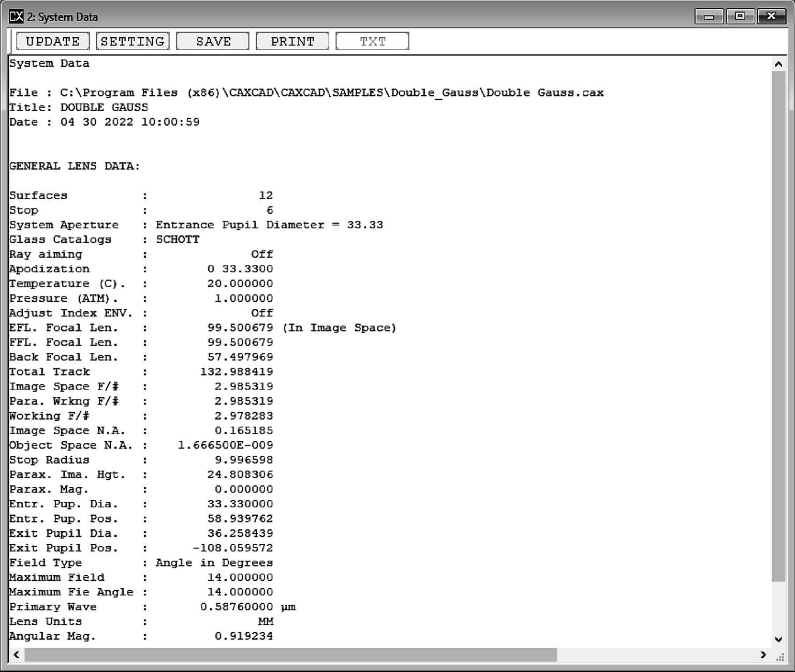The image size is (795, 672).
Task: Click the horizontal scrollbar left arrow
Action: [17, 655]
